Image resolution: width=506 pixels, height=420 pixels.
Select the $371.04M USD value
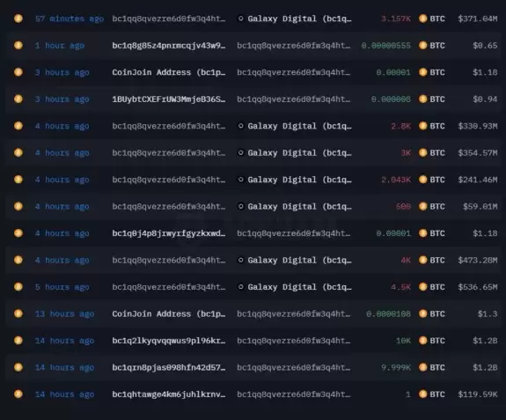pos(478,18)
